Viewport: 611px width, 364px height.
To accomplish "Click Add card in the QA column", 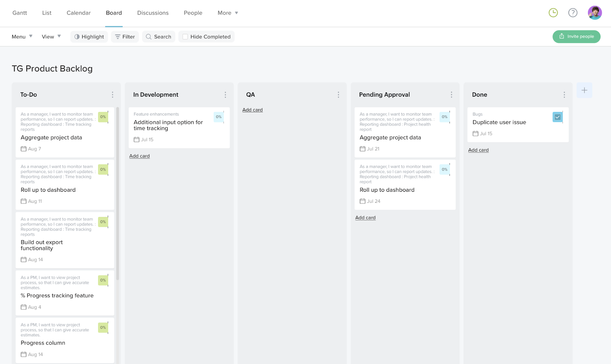I will point(252,110).
